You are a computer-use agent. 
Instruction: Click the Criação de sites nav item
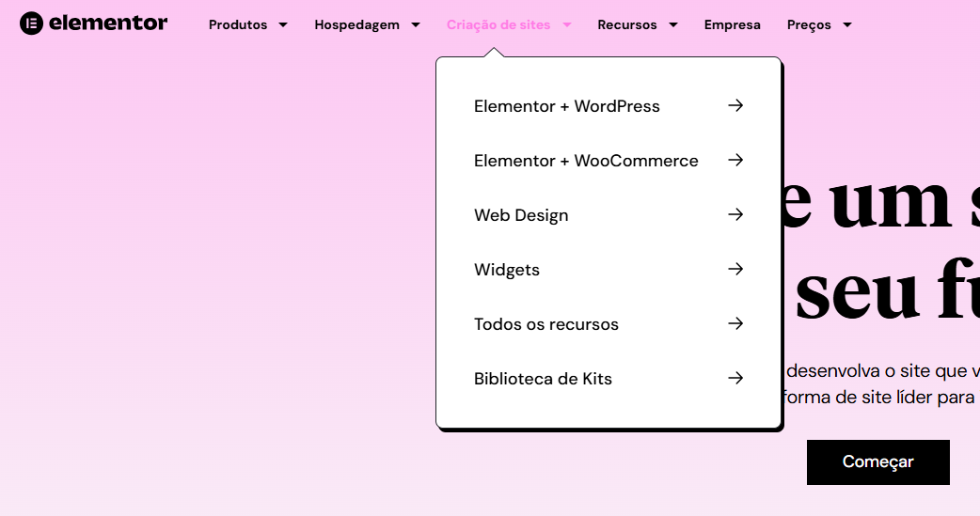498,25
